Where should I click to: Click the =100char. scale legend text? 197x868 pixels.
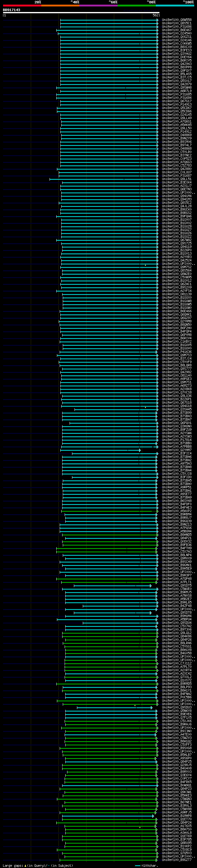click(x=150, y=865)
